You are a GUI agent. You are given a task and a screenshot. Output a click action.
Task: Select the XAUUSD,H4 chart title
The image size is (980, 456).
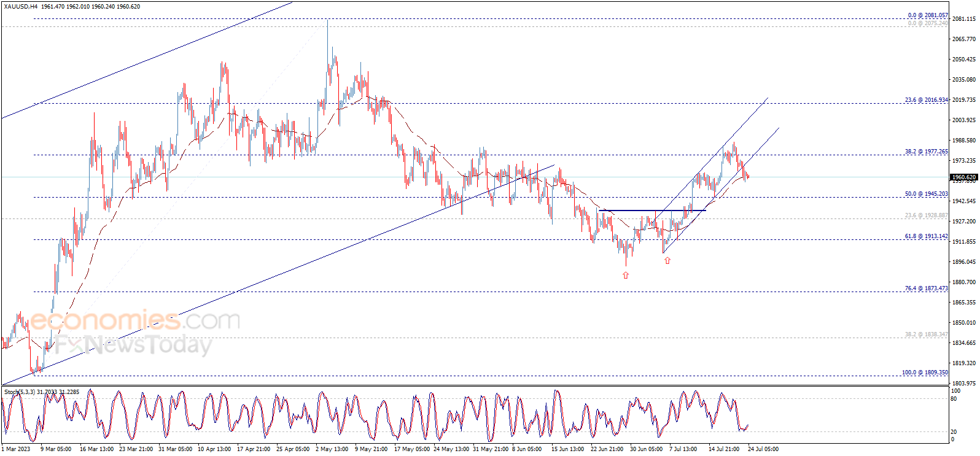click(20, 7)
